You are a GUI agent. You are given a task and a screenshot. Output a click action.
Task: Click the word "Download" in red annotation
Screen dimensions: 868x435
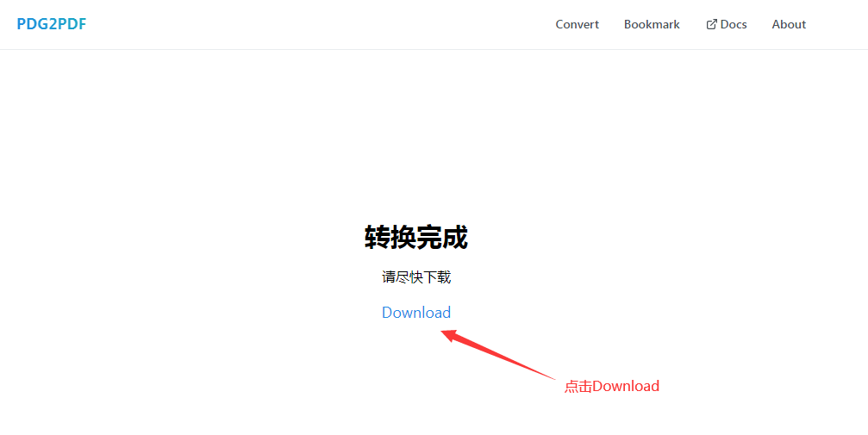click(626, 386)
